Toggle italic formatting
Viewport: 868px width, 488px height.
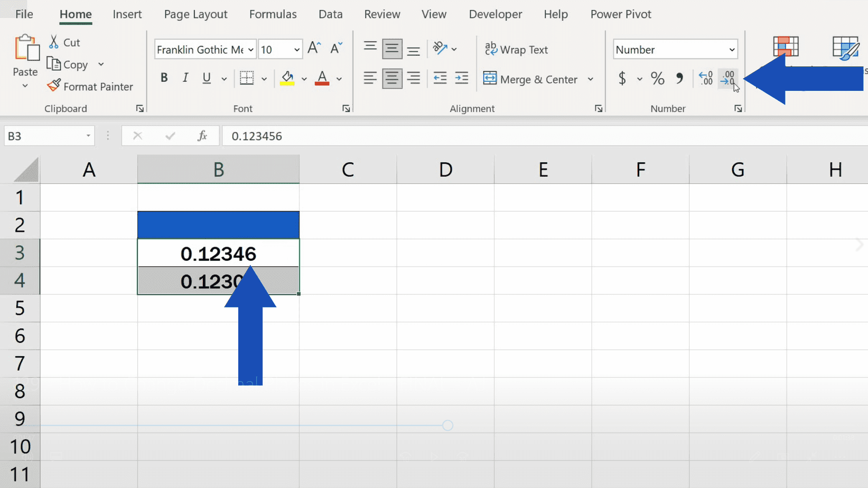pyautogui.click(x=185, y=78)
